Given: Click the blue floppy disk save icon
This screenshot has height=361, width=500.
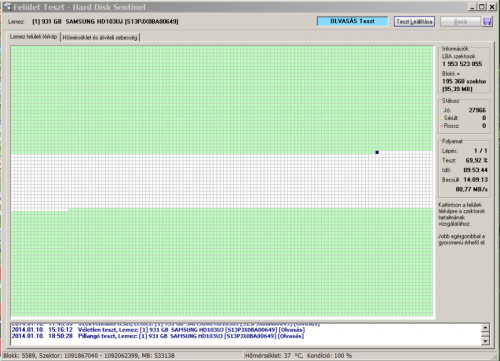Looking at the screenshot, I should tap(487, 22).
